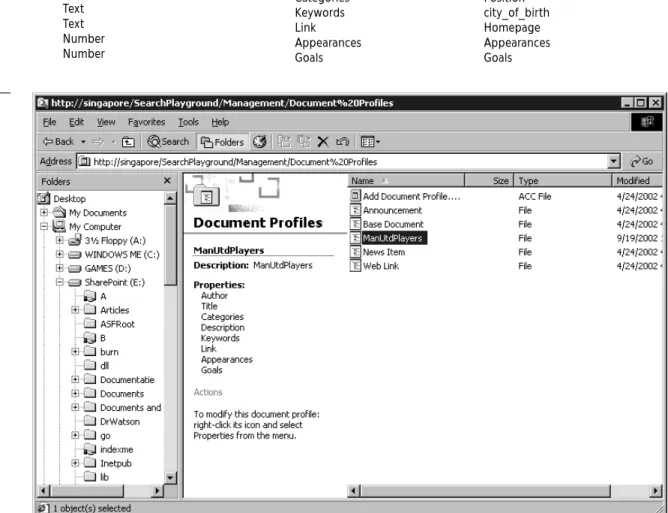
Task: Expand 3½ Floppy (A:) node
Action: tap(60, 240)
